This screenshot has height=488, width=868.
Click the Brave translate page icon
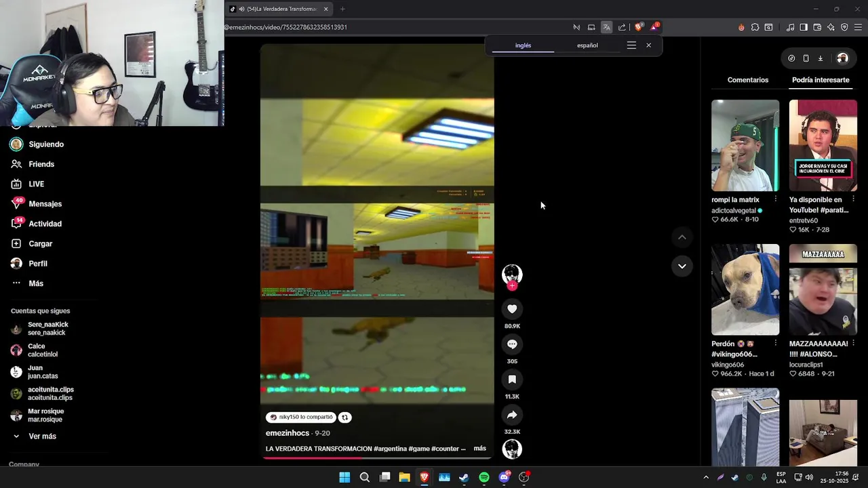point(606,27)
